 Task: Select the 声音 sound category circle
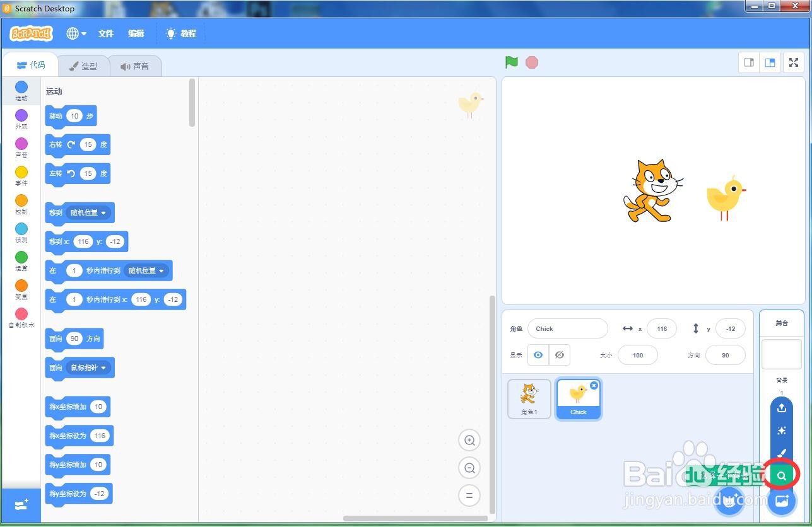[x=21, y=148]
